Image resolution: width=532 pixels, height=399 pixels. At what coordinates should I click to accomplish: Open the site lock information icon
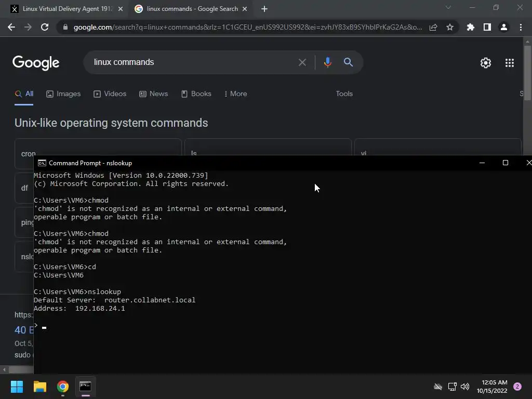65,27
